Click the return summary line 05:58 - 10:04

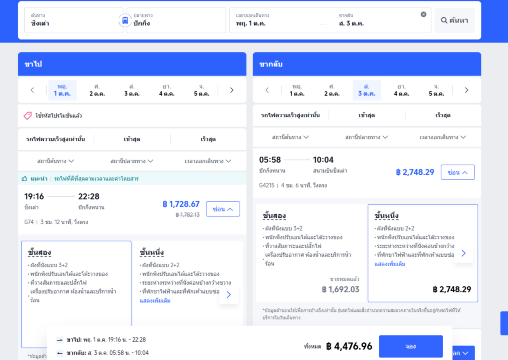point(107,353)
